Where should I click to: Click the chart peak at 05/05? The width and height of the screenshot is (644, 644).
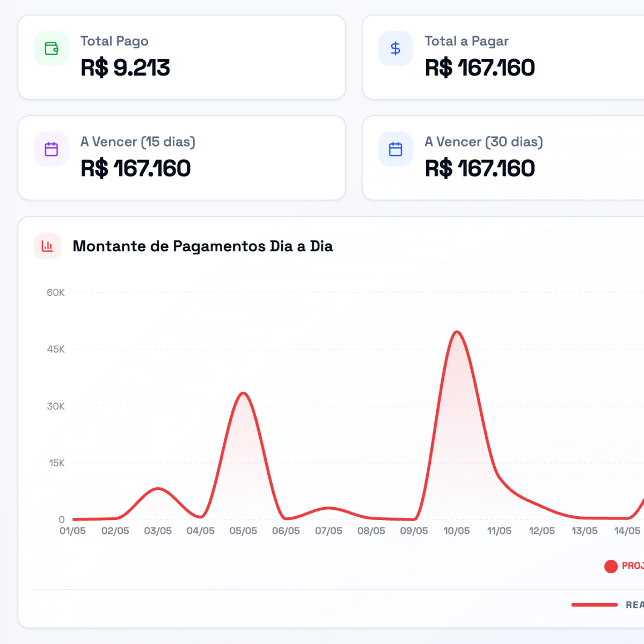243,393
